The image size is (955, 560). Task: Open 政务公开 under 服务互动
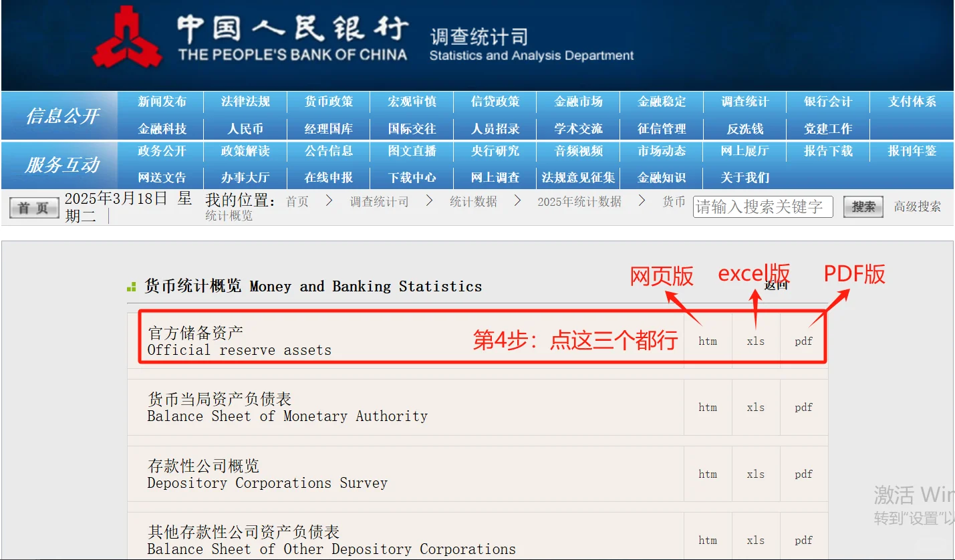point(162,151)
